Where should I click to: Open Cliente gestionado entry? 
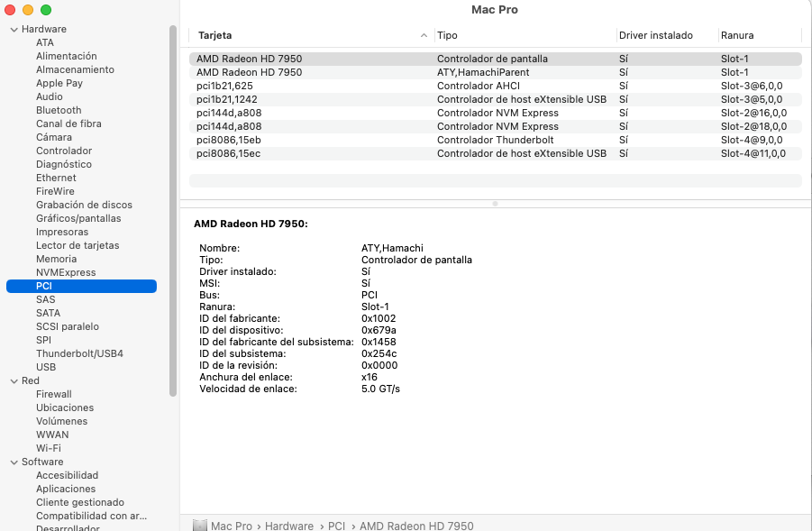79,502
